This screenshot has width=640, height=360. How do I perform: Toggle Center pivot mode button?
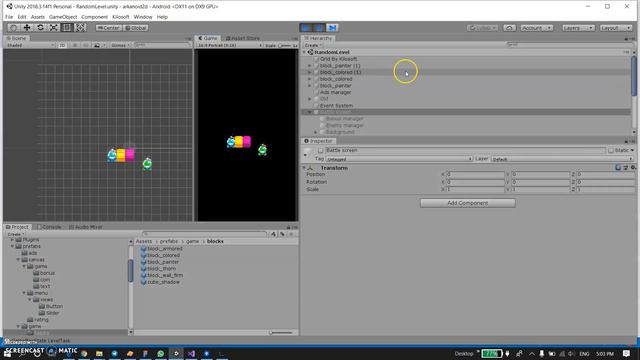point(109,28)
